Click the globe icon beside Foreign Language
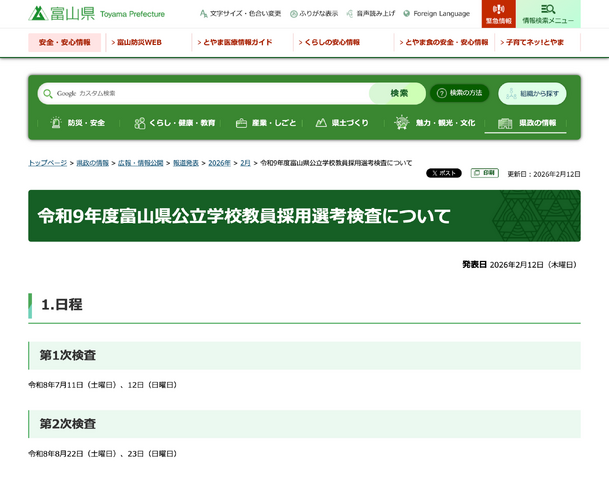 (x=407, y=14)
